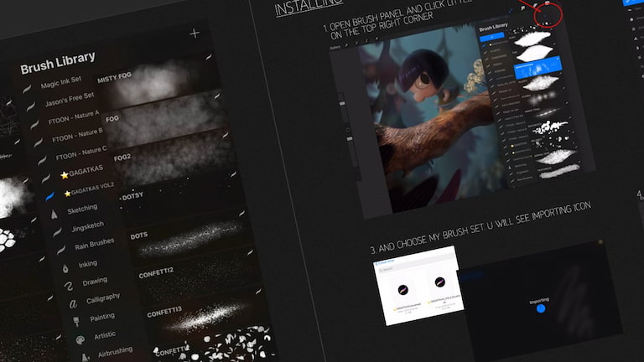The image size is (644, 362).
Task: Open Jason's Free Set brush set
Action: coord(70,100)
